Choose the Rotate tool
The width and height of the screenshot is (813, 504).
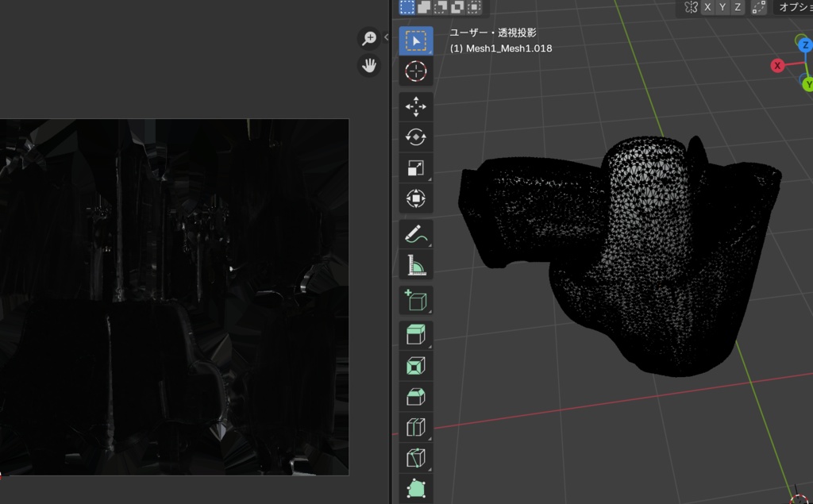415,137
